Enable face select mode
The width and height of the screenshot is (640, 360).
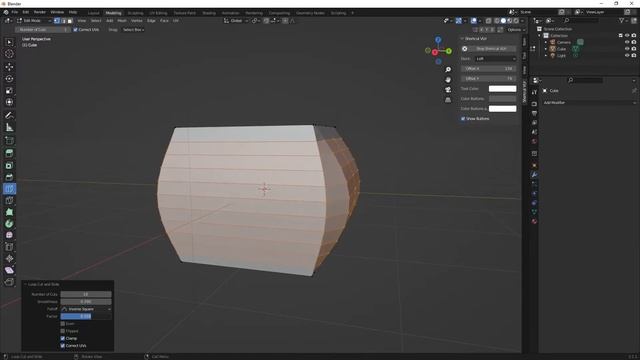point(70,21)
